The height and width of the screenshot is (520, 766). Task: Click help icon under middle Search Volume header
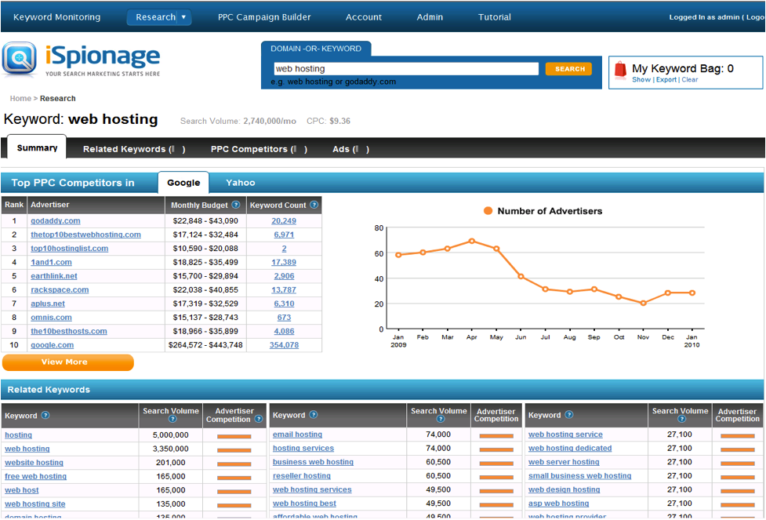pos(440,419)
